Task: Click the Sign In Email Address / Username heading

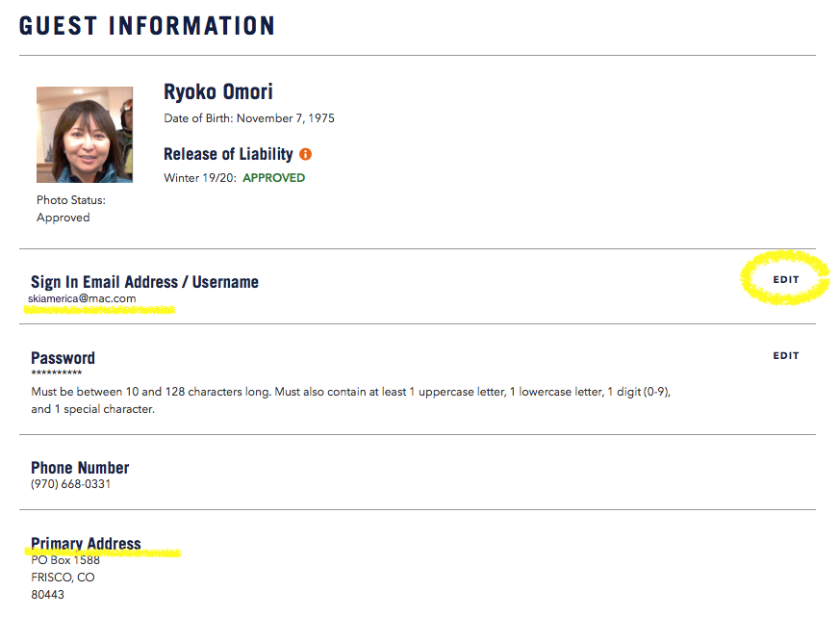Action: pyautogui.click(x=144, y=282)
